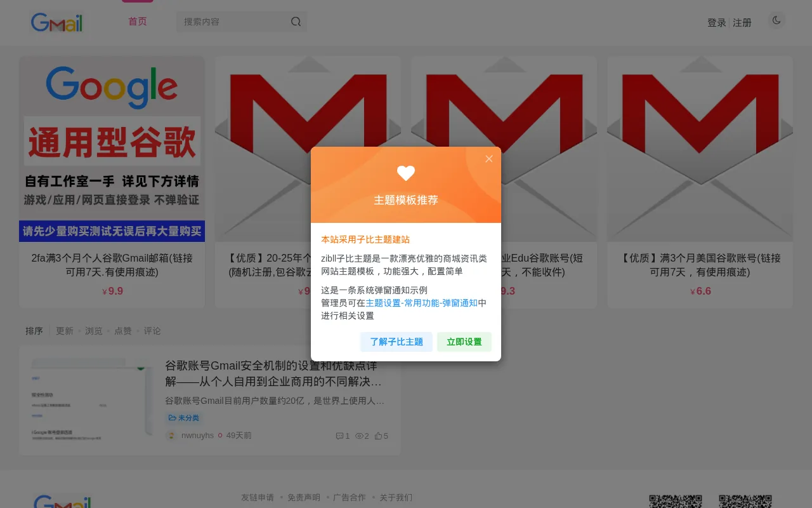This screenshot has height=508, width=812.
Task: Close the theme recommendation popup
Action: click(488, 159)
